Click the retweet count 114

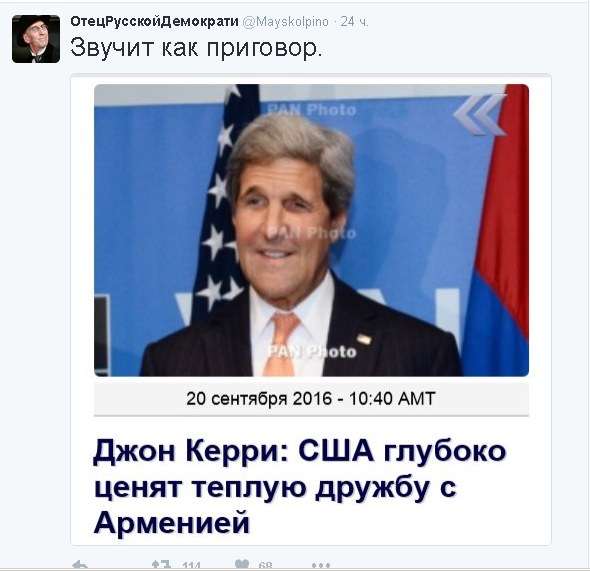[x=191, y=566]
